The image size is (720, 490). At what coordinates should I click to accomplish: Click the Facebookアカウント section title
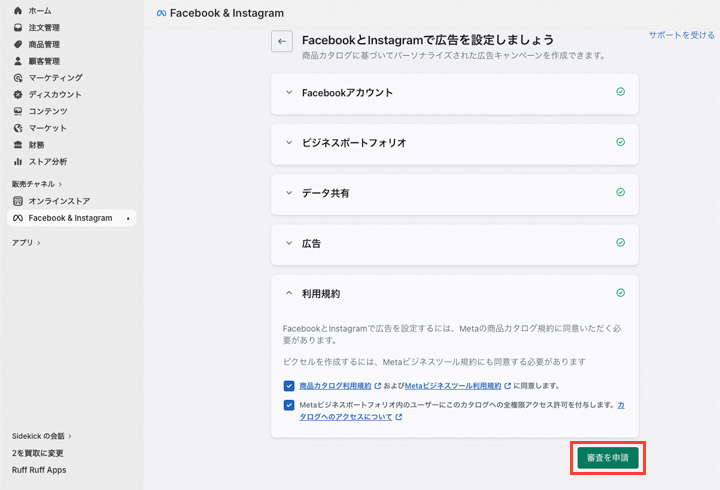click(347, 93)
